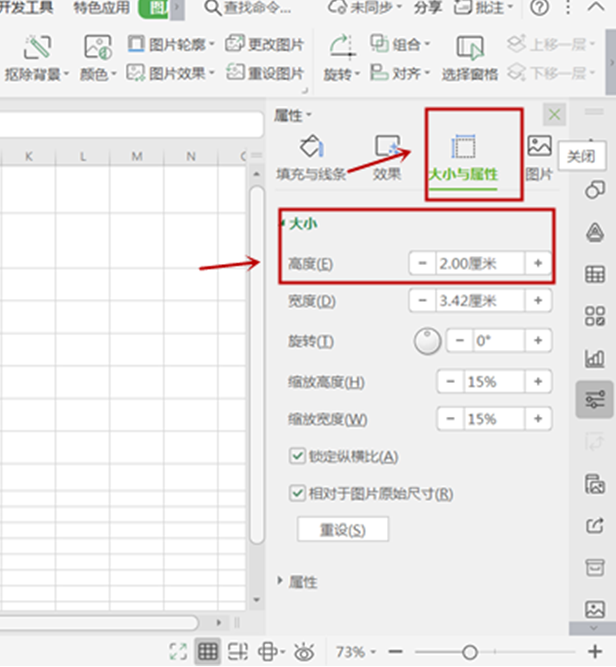
Task: Select page break preview icon
Action: pyautogui.click(x=237, y=651)
